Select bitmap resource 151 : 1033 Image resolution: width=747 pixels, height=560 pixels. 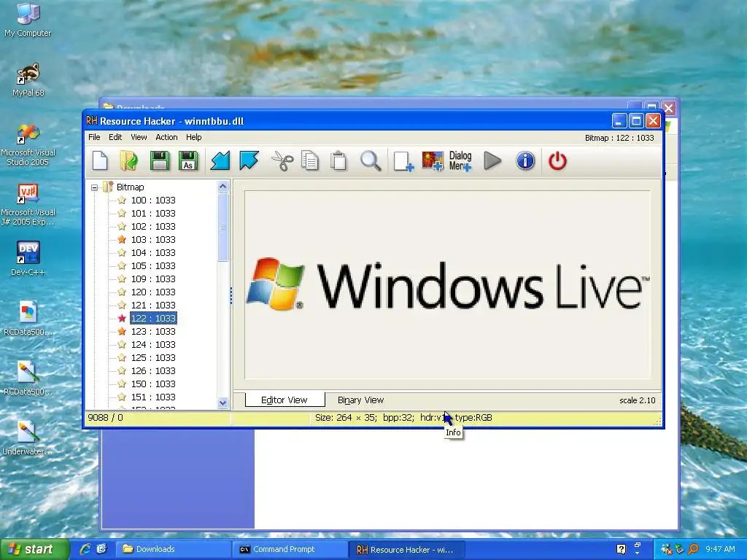[153, 397]
